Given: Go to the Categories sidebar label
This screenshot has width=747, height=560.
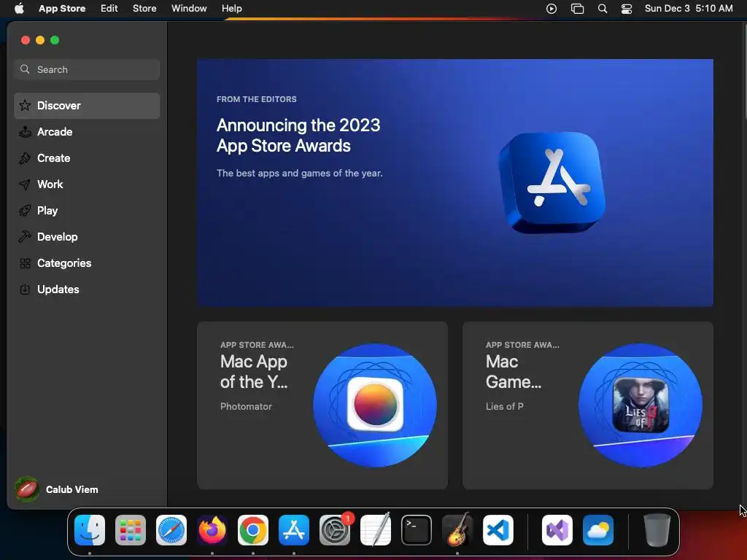Looking at the screenshot, I should [x=64, y=262].
